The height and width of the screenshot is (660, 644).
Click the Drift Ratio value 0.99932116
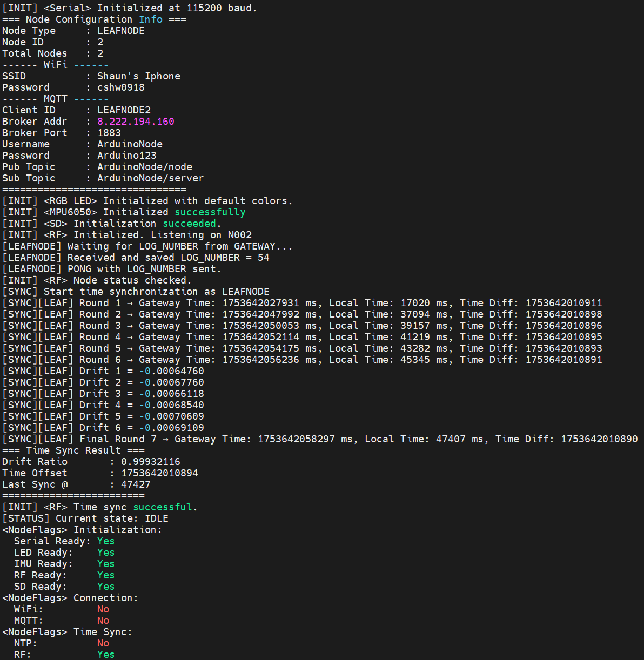coord(150,462)
